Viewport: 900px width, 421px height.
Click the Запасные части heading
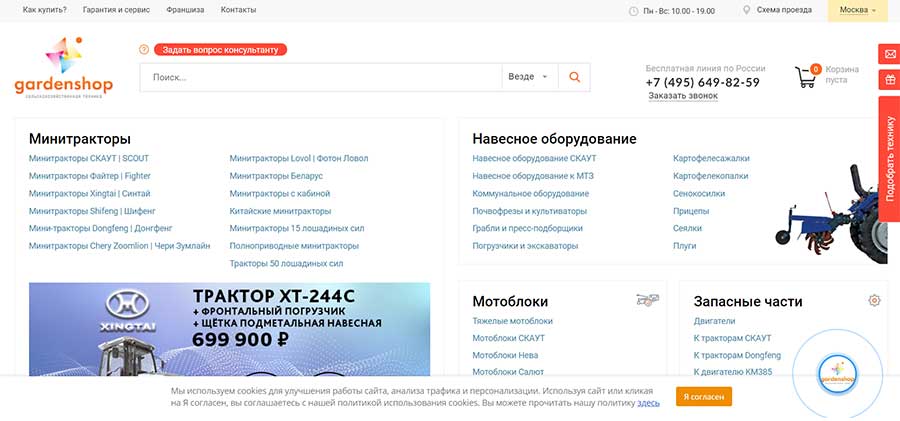748,302
